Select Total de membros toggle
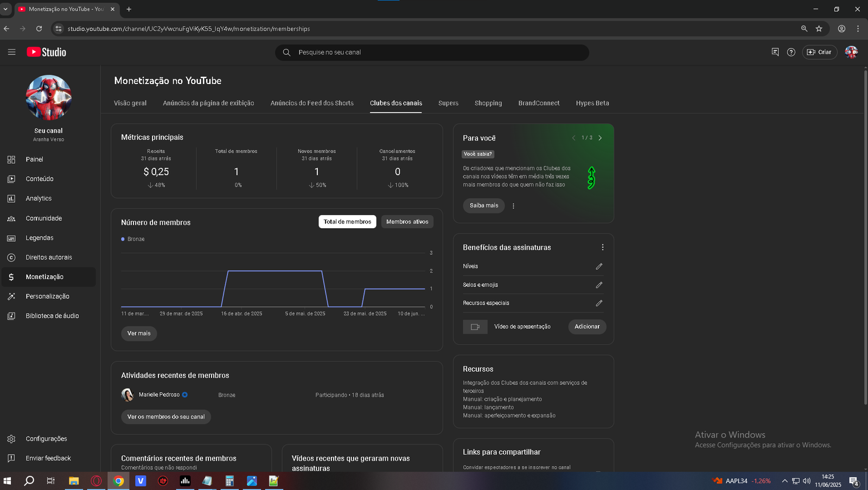This screenshot has height=490, width=868. (347, 222)
